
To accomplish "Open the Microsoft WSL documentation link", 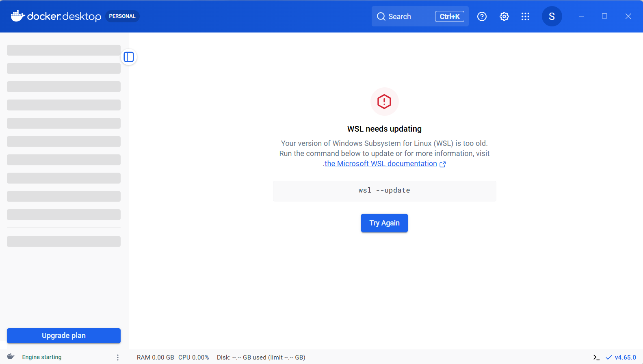I will click(381, 164).
